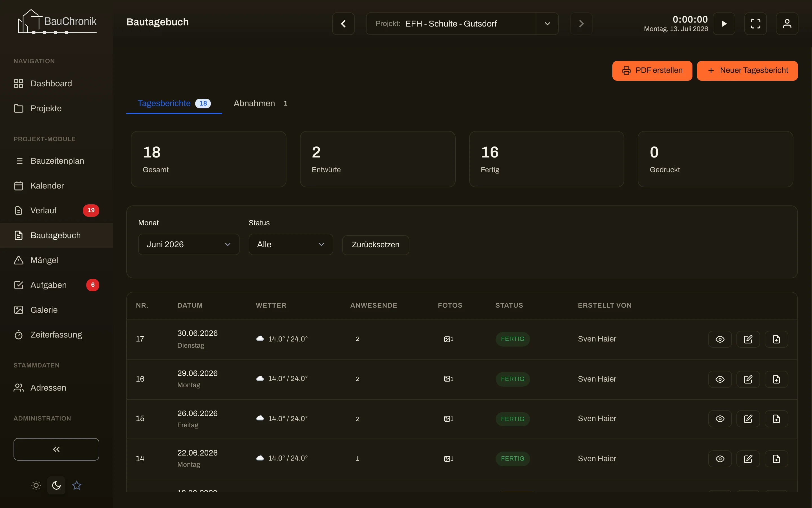Viewport: 812px width, 508px height.
Task: Open Bauzeitenplan module
Action: tap(56, 161)
